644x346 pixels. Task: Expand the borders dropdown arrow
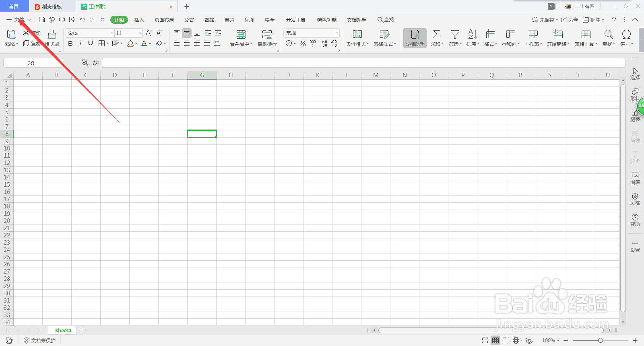click(x=107, y=44)
